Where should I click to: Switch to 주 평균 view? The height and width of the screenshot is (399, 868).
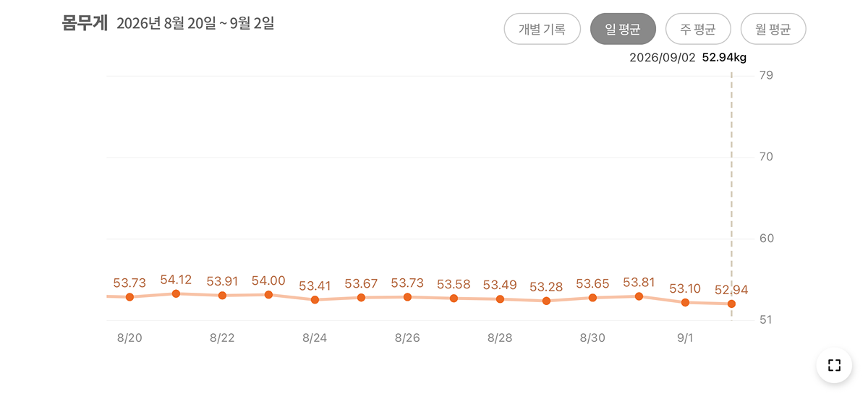point(698,29)
